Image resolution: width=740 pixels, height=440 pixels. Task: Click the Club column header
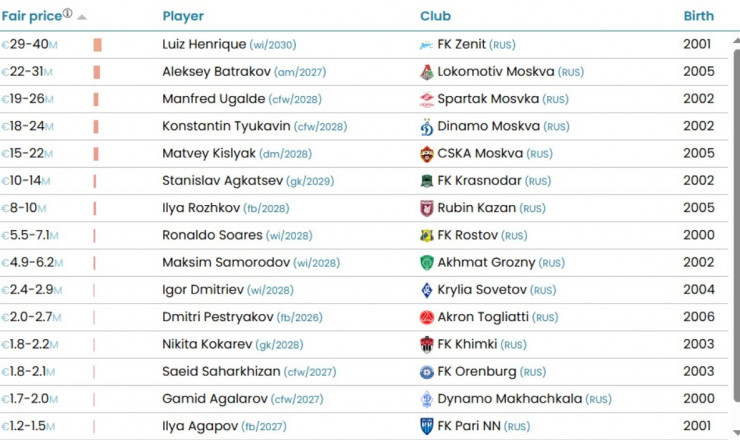[x=435, y=16]
